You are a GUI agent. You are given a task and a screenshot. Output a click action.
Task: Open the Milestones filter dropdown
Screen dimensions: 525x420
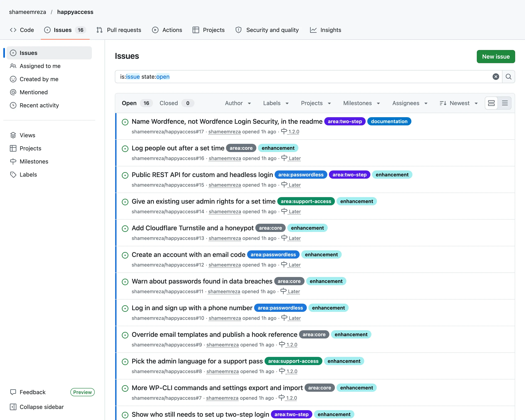pyautogui.click(x=361, y=103)
